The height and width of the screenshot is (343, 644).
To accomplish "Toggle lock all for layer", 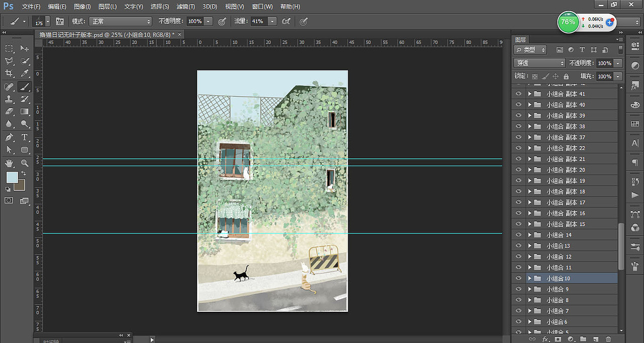I will (566, 77).
